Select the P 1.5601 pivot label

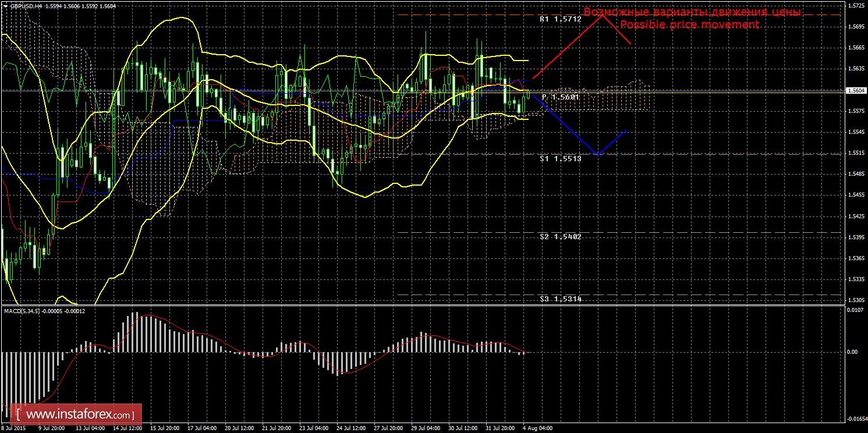(x=560, y=97)
